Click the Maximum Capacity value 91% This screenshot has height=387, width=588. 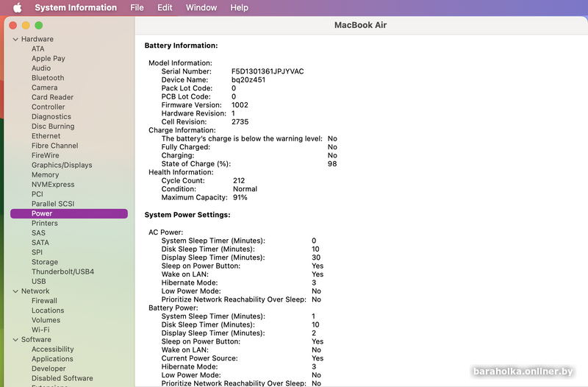240,197
